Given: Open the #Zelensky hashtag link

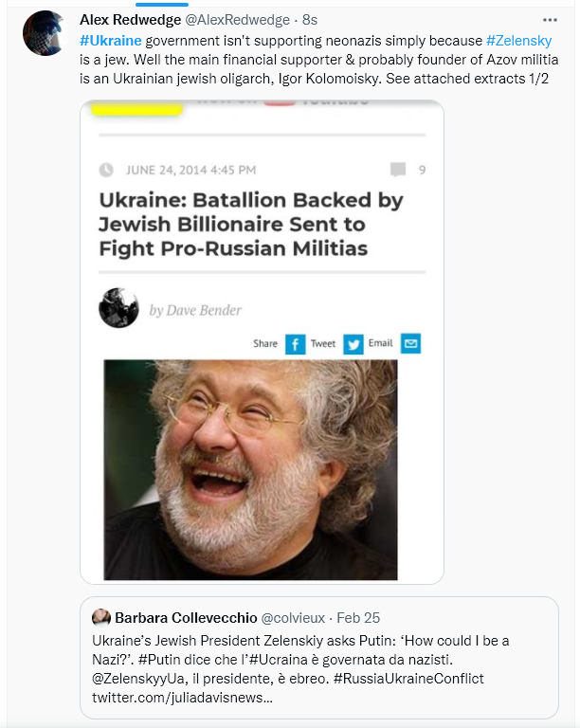Looking at the screenshot, I should [518, 42].
